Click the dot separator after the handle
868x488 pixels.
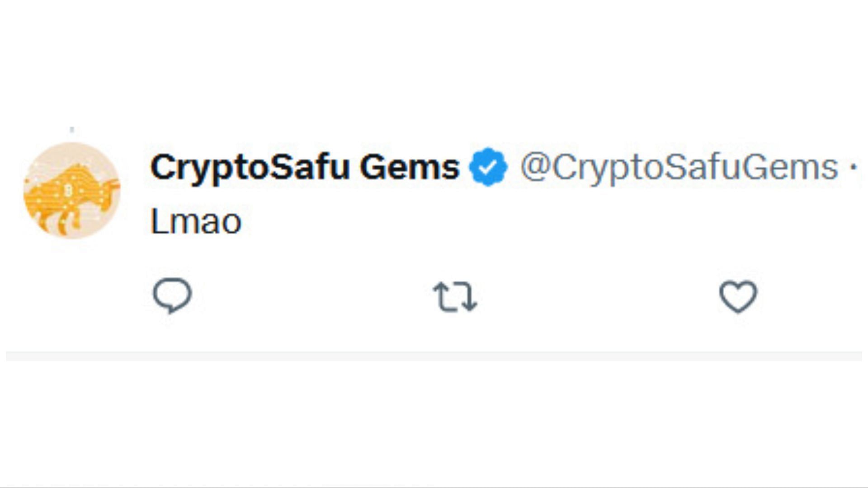[853, 167]
